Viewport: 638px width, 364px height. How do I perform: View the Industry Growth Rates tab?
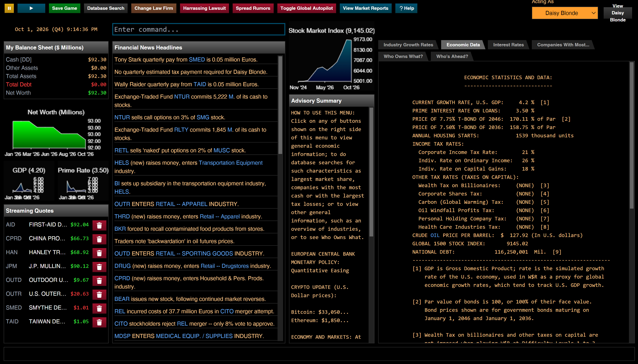pyautogui.click(x=408, y=45)
